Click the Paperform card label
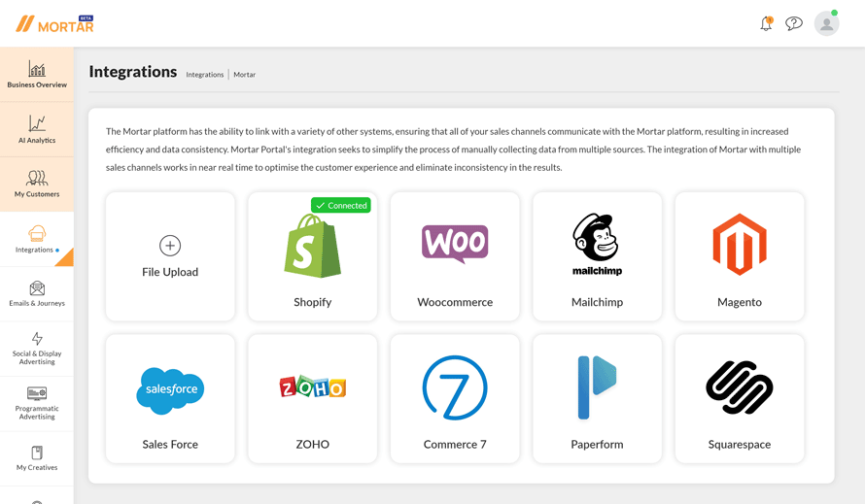Screen dimensions: 865x504 tap(598, 445)
